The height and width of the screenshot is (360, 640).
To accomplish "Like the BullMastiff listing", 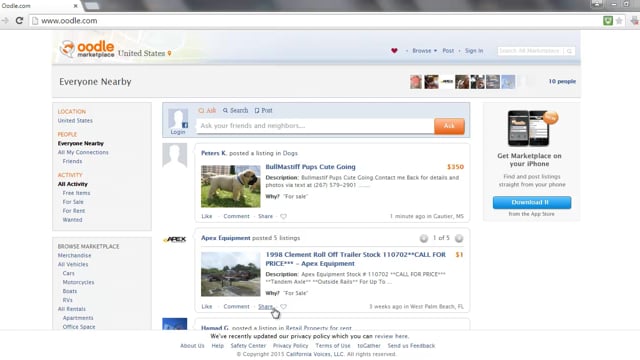I will point(207,216).
